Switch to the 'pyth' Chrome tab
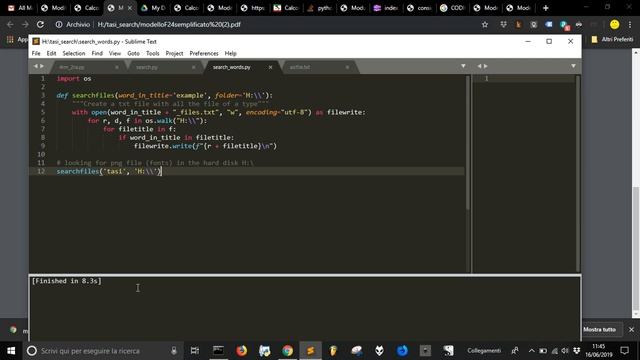The height and width of the screenshot is (360, 640). pos(320,8)
